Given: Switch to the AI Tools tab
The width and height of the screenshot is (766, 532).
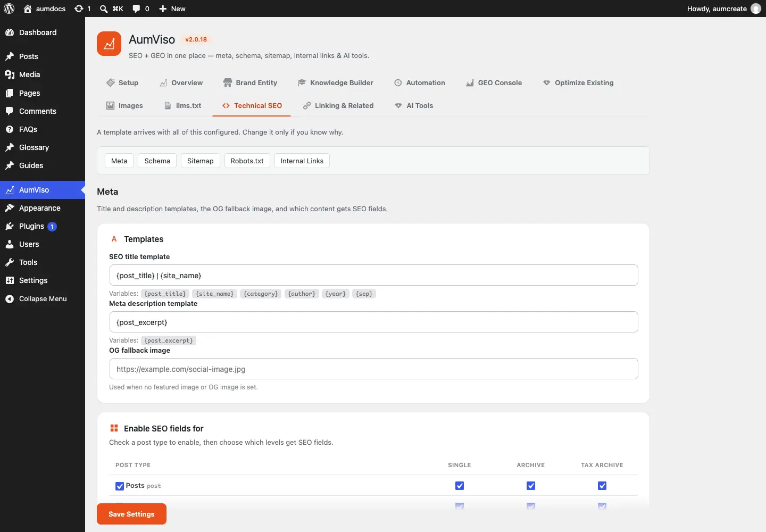Looking at the screenshot, I should pos(414,105).
